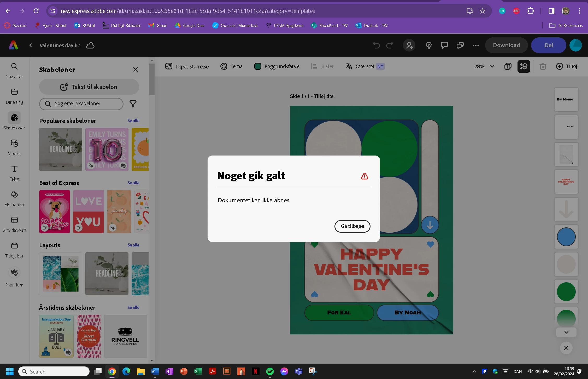The width and height of the screenshot is (588, 379).
Task: Select the Tekst tool in sidebar
Action: pos(14,173)
